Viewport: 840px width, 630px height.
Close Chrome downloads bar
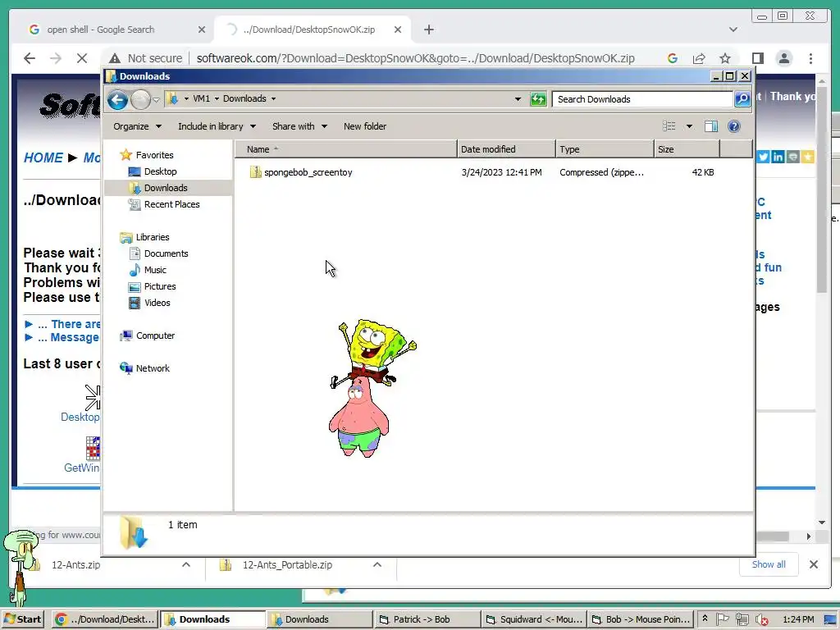click(x=813, y=564)
